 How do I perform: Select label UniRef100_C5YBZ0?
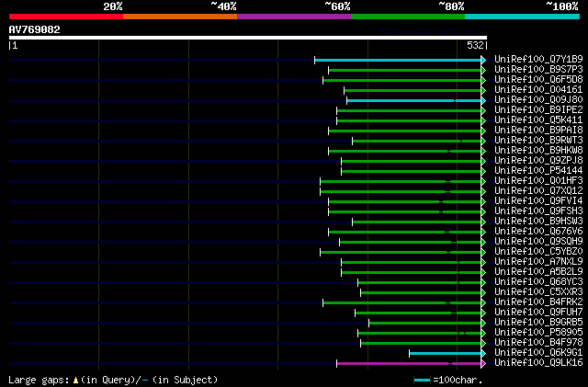[x=538, y=252]
